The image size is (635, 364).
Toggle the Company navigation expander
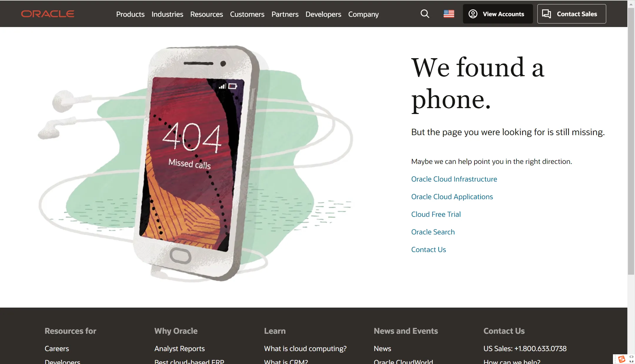coord(363,14)
